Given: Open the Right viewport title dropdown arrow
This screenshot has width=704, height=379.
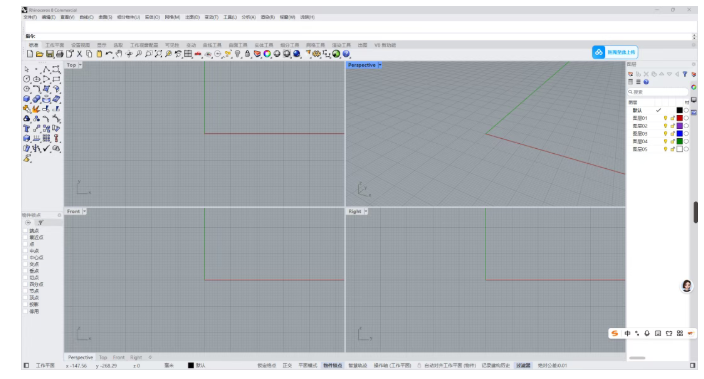Looking at the screenshot, I should (366, 211).
